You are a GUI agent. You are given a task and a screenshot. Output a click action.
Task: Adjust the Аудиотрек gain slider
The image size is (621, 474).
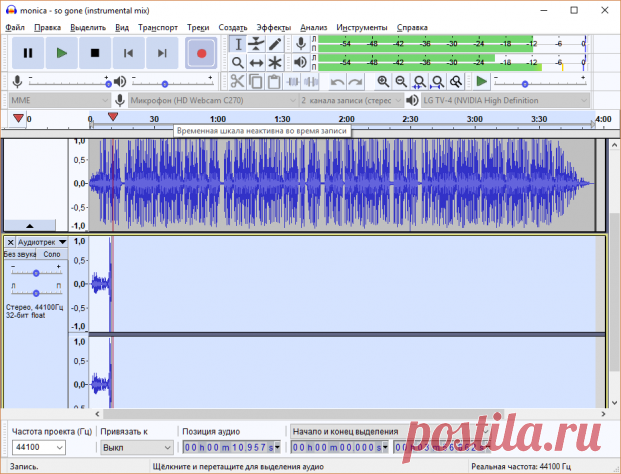pos(36,272)
